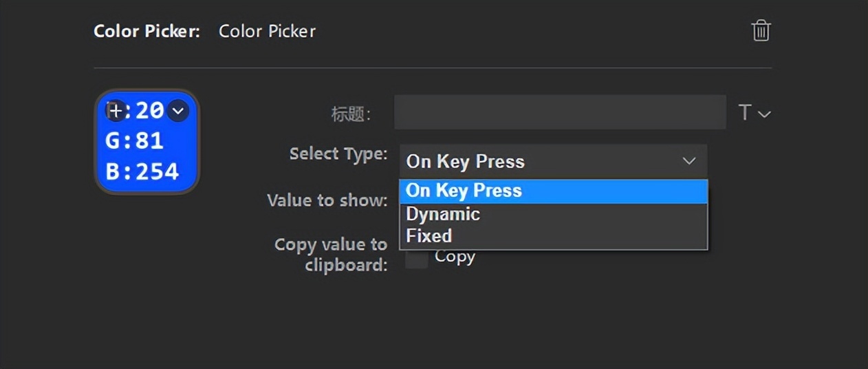Expand the chevron beside the T icon
The width and height of the screenshot is (868, 369).
point(764,114)
